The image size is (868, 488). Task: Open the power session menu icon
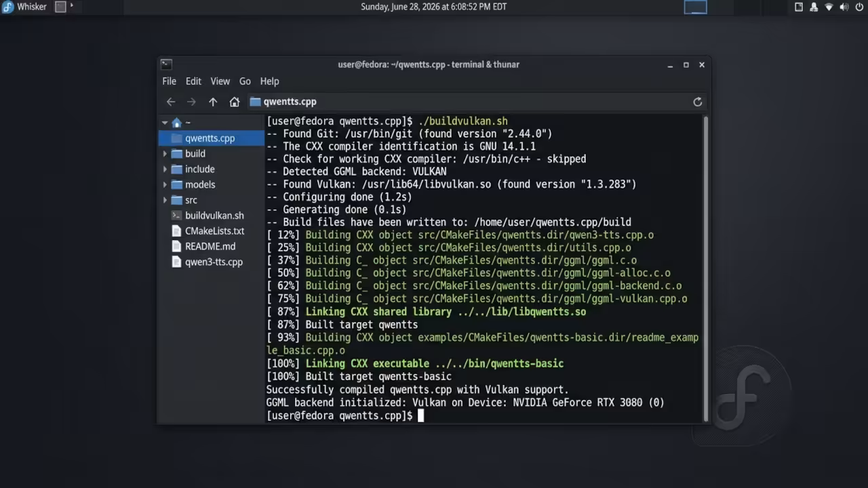(859, 7)
